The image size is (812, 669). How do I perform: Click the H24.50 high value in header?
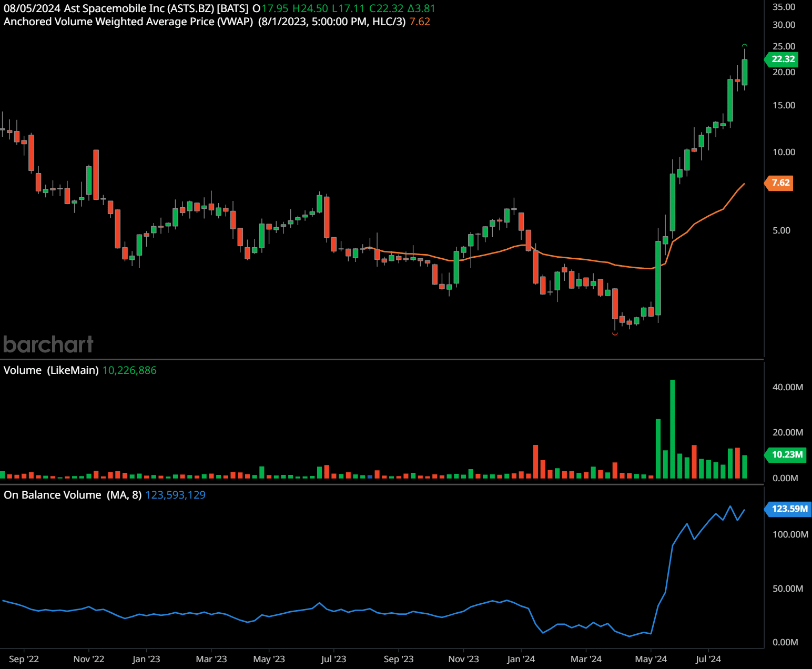click(310, 8)
